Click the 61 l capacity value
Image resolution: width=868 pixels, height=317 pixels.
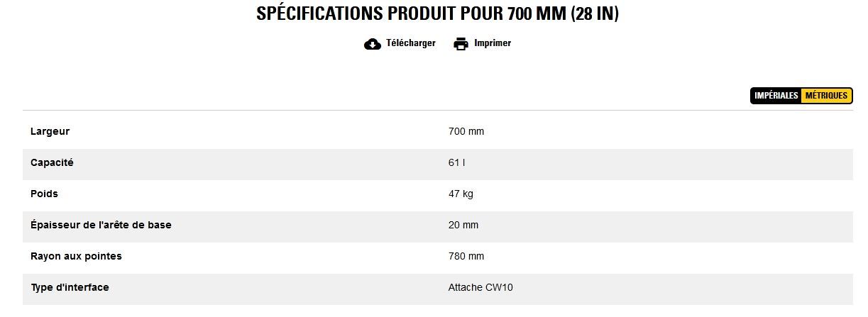click(x=456, y=162)
